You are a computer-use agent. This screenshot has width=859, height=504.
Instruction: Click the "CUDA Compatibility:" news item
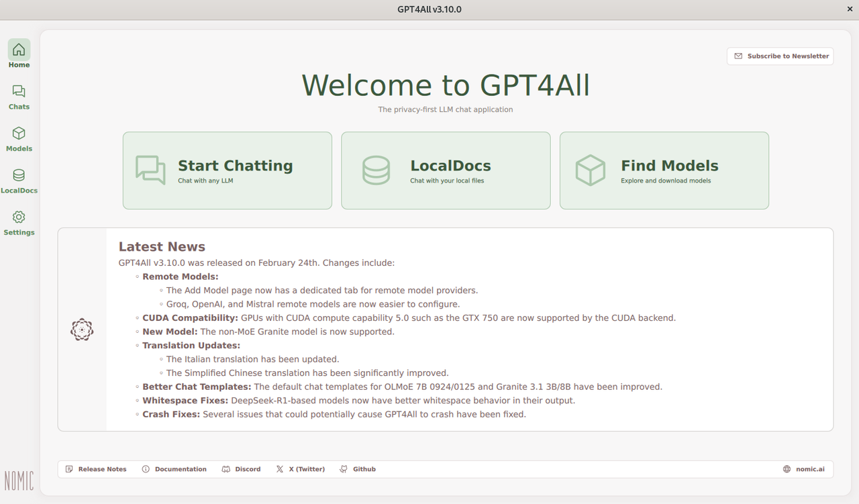[191, 318]
